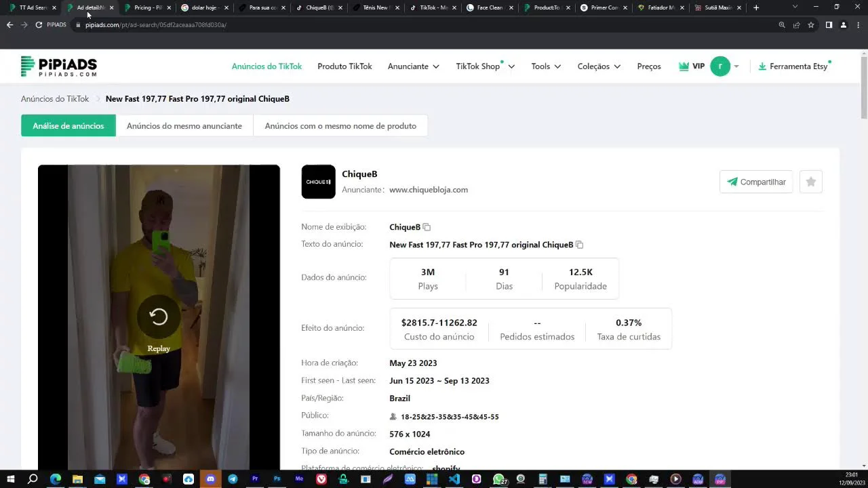Open the www.chiquebloja.com advertiser link
The width and height of the screenshot is (868, 488).
pos(429,190)
